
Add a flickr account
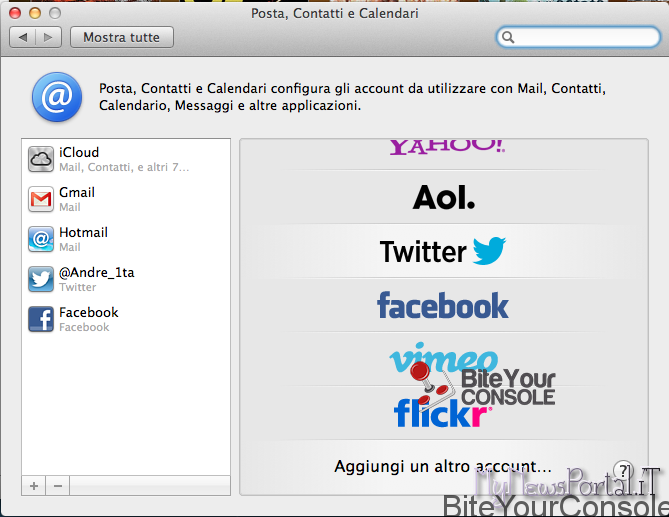pyautogui.click(x=442, y=412)
